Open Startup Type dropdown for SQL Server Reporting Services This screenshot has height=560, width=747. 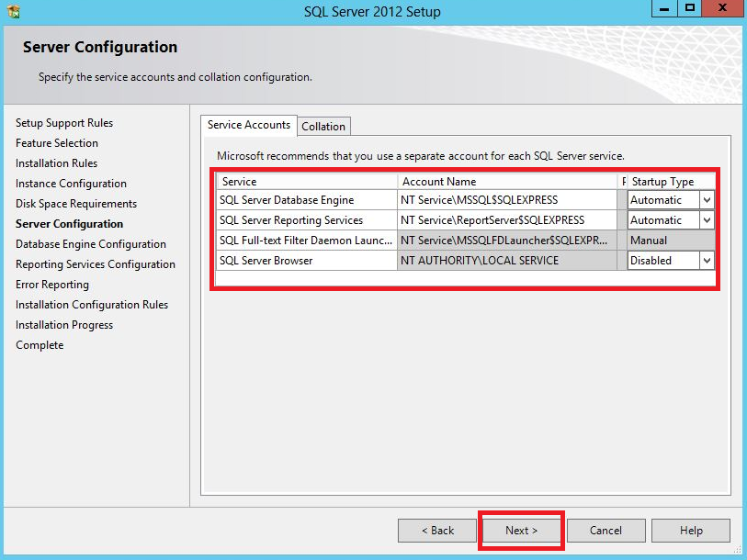[707, 220]
